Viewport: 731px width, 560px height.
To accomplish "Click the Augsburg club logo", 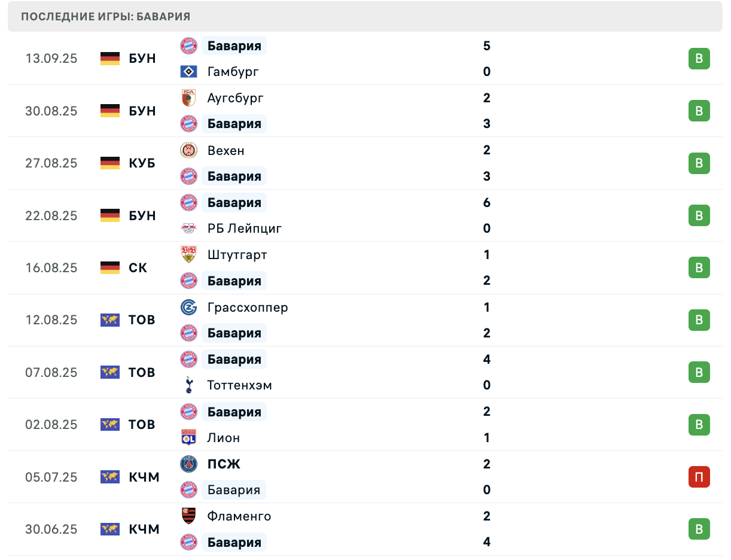I will 189,98.
